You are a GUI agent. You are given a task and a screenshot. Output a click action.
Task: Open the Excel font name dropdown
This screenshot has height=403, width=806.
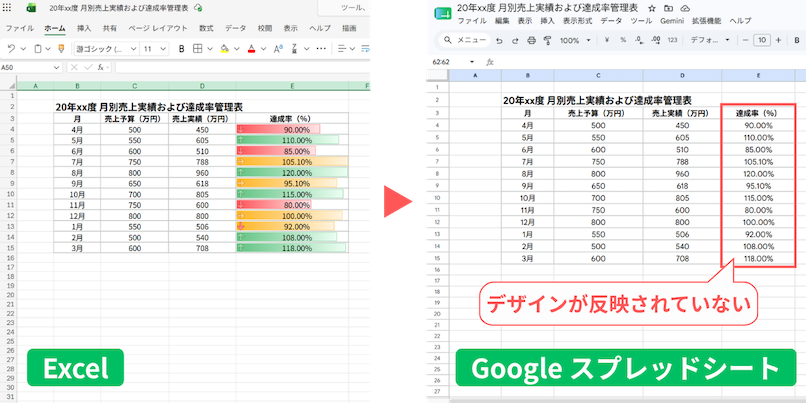click(x=133, y=49)
